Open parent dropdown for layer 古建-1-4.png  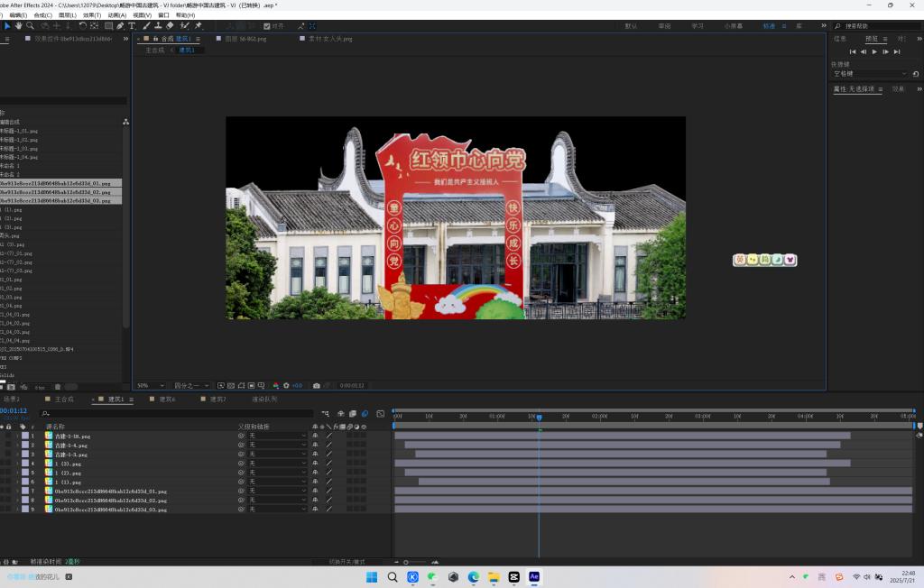coord(278,446)
